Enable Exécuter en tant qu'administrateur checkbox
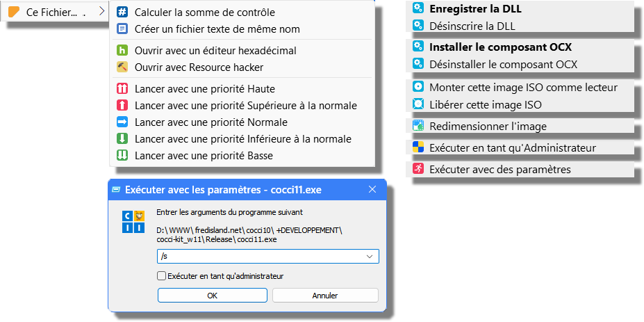 (162, 276)
